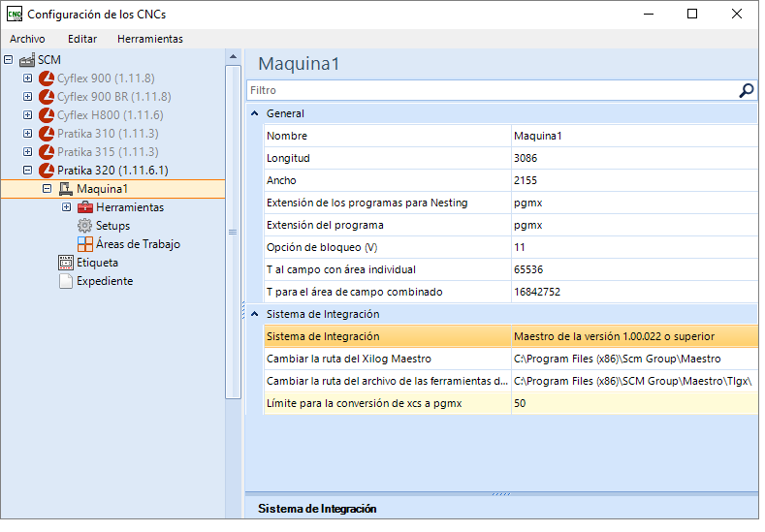Click the Opción de bloqueo (V) value 11
This screenshot has height=532, width=765.
coord(635,248)
